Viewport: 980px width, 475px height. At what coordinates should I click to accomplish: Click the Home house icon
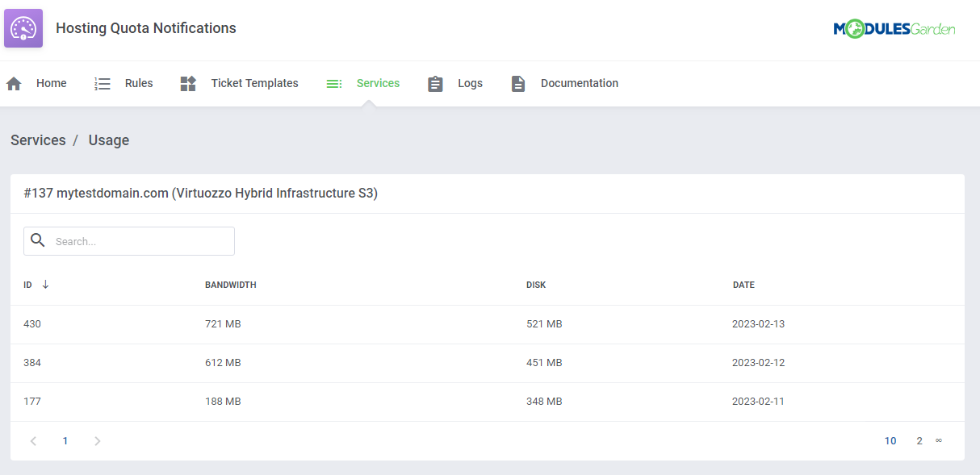[14, 84]
